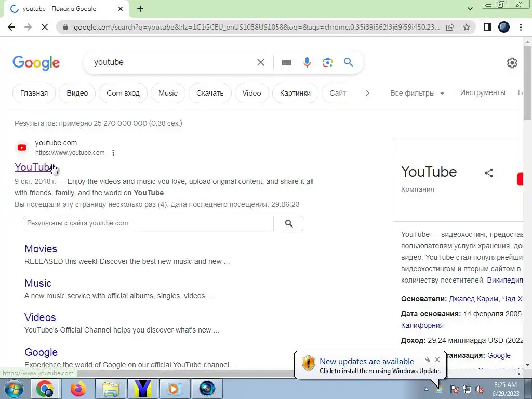Open the Windows Start button

pyautogui.click(x=14, y=389)
